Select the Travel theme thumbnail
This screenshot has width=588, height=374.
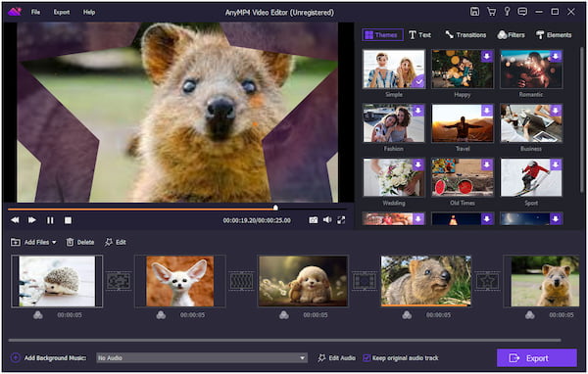462,123
